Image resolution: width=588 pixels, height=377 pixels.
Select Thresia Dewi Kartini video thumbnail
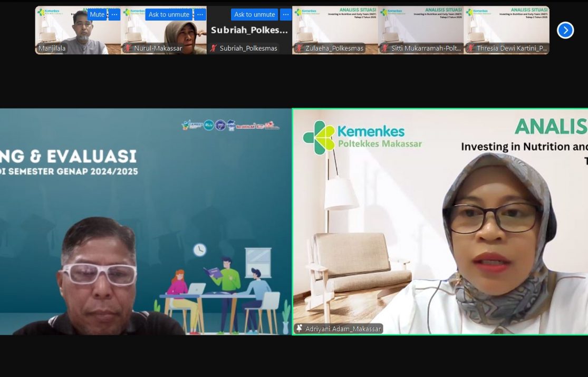click(507, 31)
